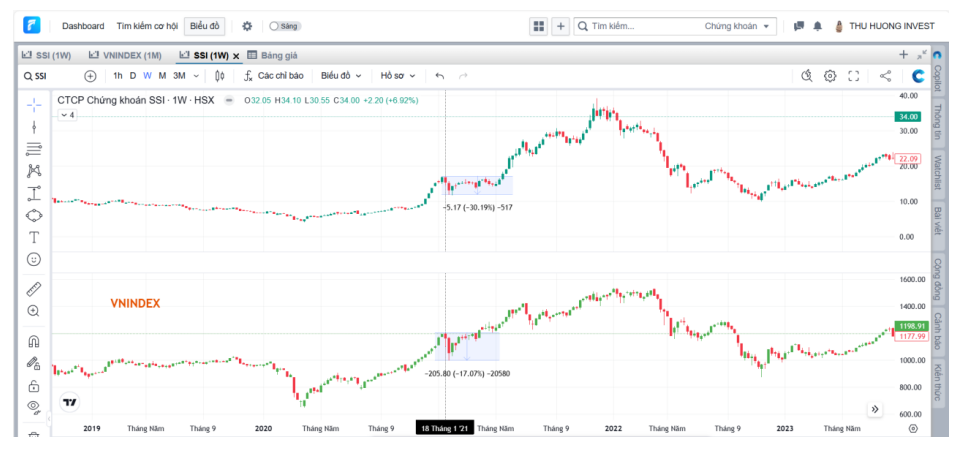Select the crosshair cursor tool
This screenshot has height=461, width=968.
click(x=34, y=105)
